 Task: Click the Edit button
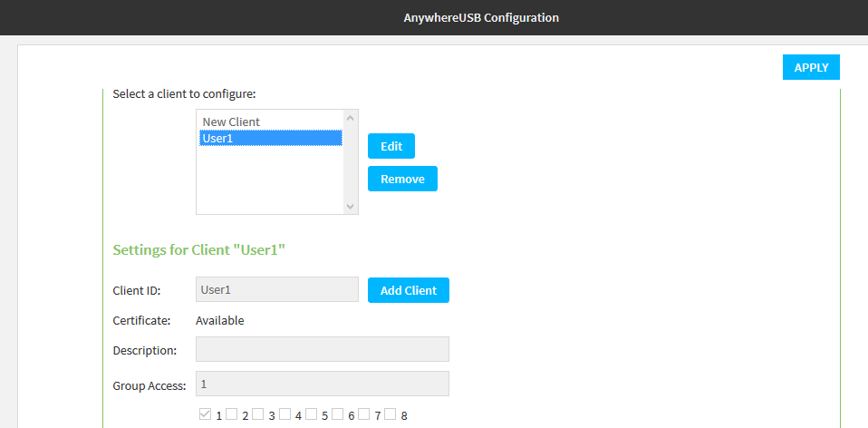391,146
